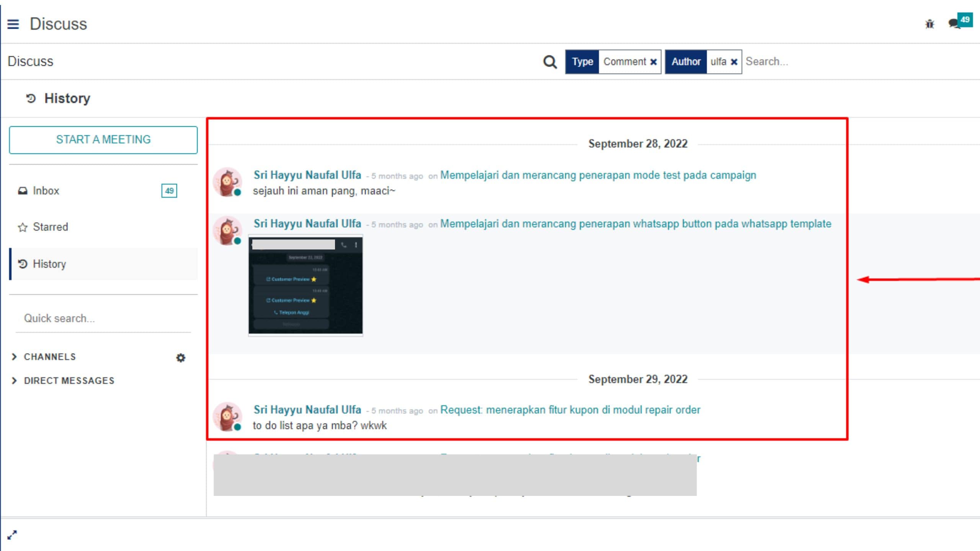Click the Type filter label
The width and height of the screenshot is (980, 551).
tap(582, 62)
